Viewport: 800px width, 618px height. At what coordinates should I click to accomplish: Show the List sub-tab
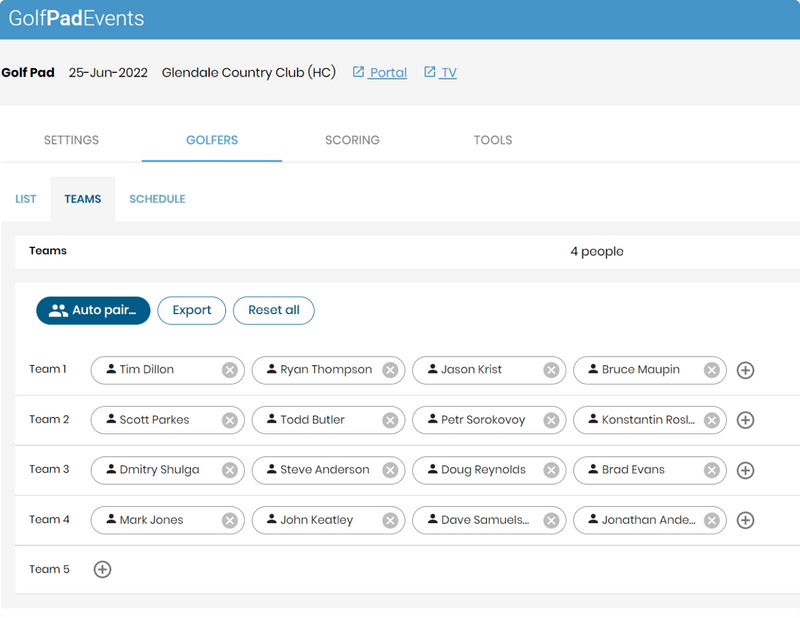[26, 199]
